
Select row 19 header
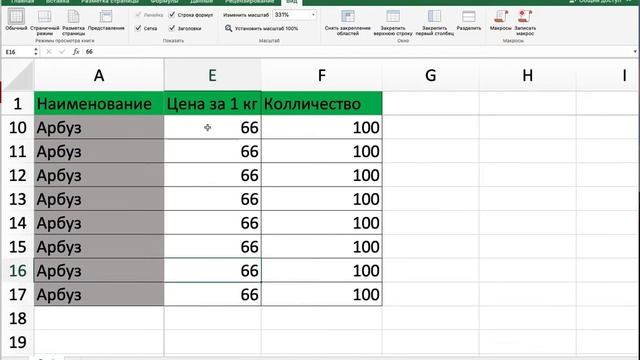pos(18,342)
